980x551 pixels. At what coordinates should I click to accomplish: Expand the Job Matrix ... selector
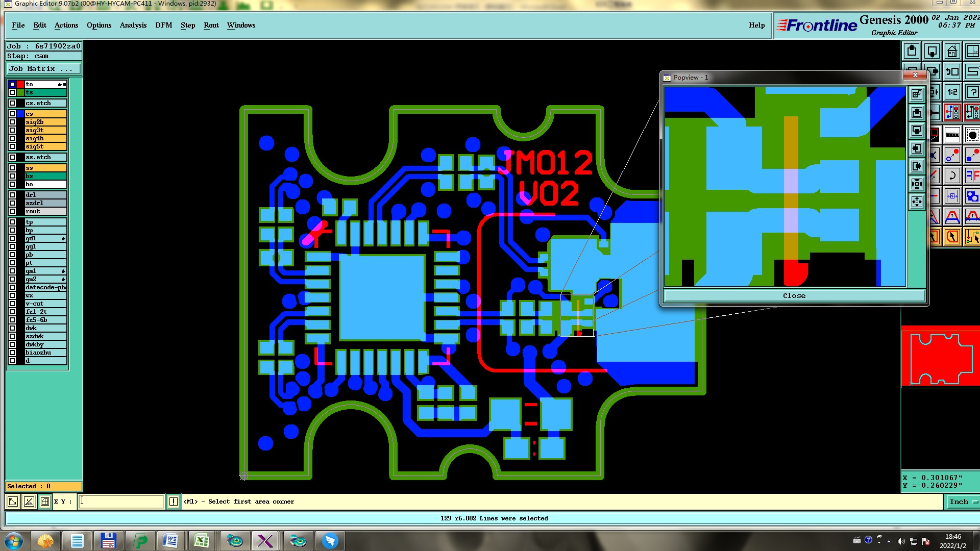(43, 68)
